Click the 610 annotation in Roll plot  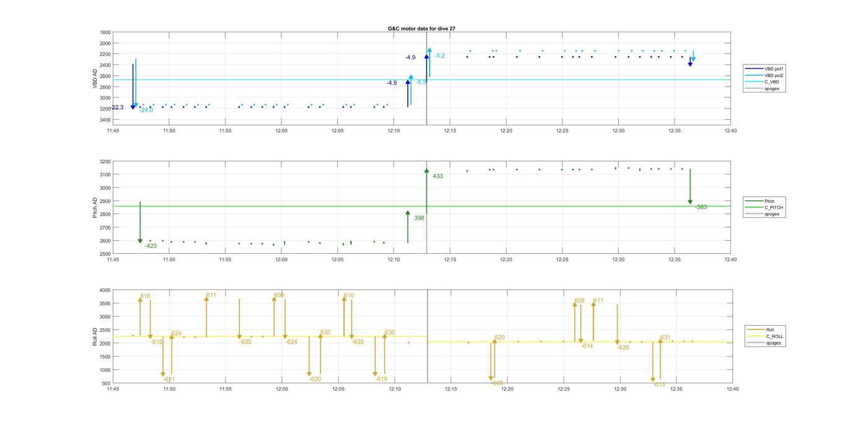[349, 295]
